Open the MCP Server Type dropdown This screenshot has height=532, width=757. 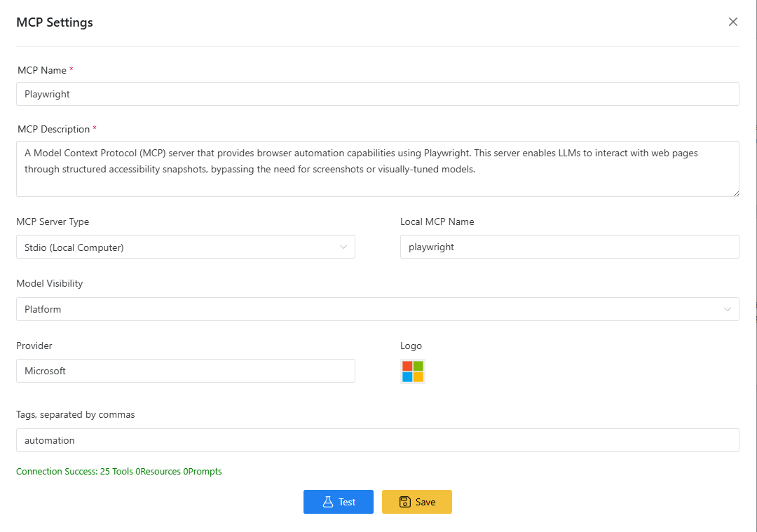coord(185,247)
